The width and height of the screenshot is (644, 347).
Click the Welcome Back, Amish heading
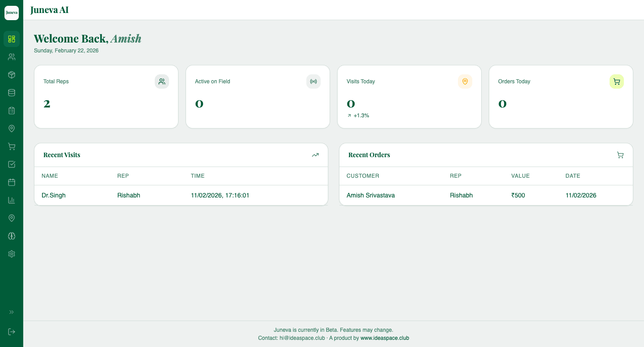pyautogui.click(x=88, y=39)
